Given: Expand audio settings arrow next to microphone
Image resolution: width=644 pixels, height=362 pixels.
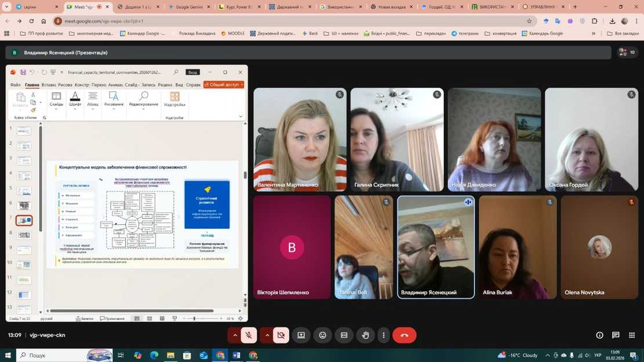Looking at the screenshot, I should (x=235, y=335).
